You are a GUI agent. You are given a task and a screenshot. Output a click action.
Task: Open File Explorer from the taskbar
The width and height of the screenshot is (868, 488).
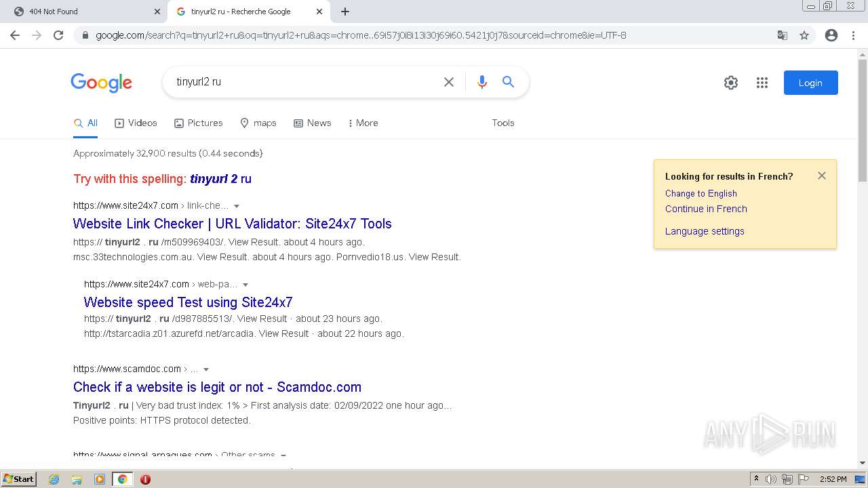pyautogui.click(x=77, y=479)
